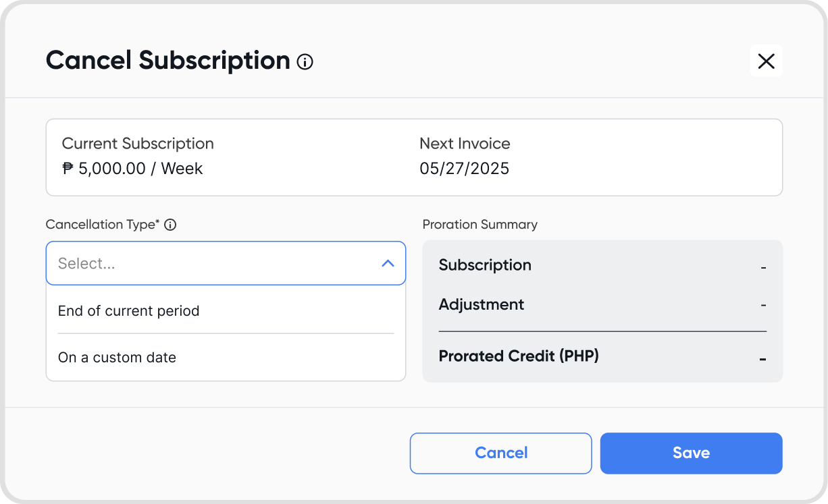828x504 pixels.
Task: Close the dialog with the X icon
Action: tap(766, 61)
